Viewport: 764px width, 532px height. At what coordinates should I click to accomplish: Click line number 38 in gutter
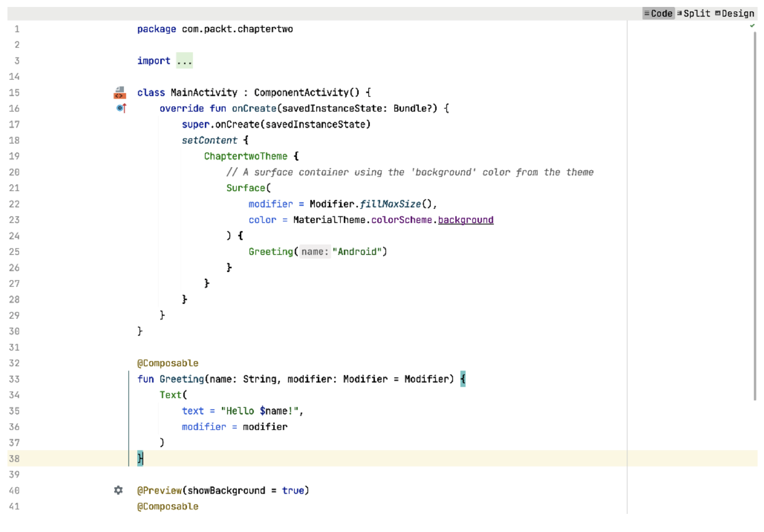(14, 458)
